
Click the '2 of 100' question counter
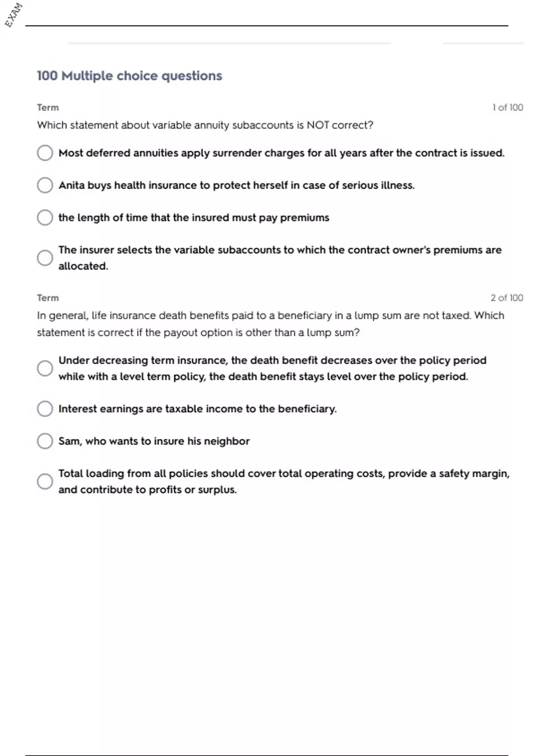[x=506, y=298]
